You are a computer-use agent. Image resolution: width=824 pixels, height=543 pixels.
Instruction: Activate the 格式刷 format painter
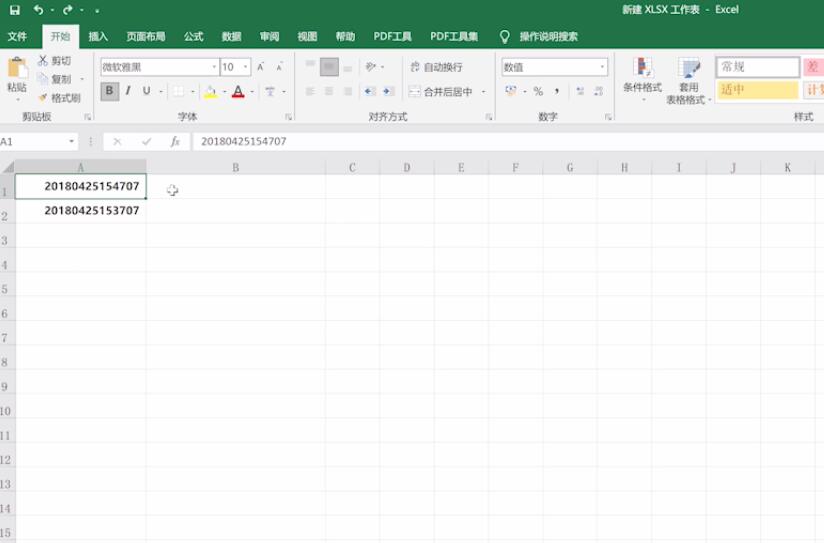click(59, 98)
